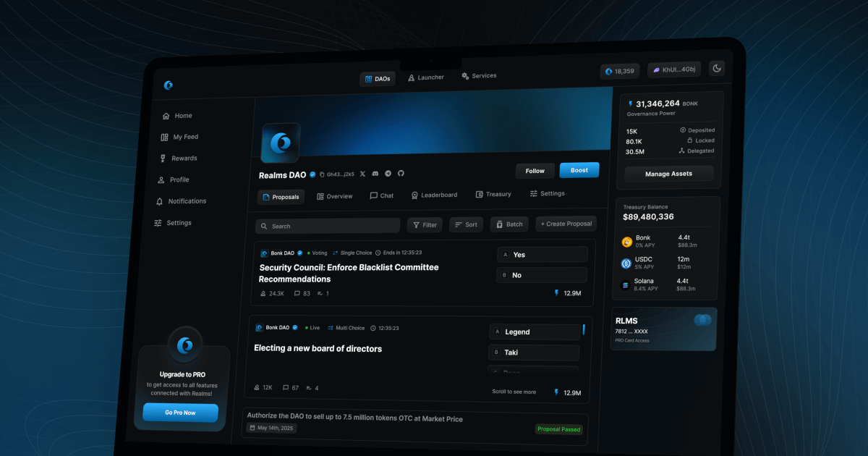This screenshot has height=456, width=868.
Task: Click the proposals Search field
Action: tap(328, 226)
